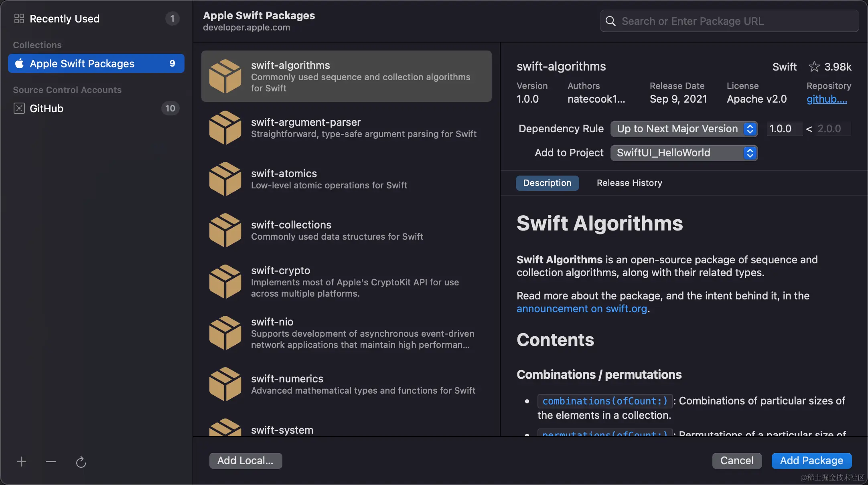This screenshot has height=485, width=868.
Task: Click the Recently Used grid icon
Action: point(19,18)
